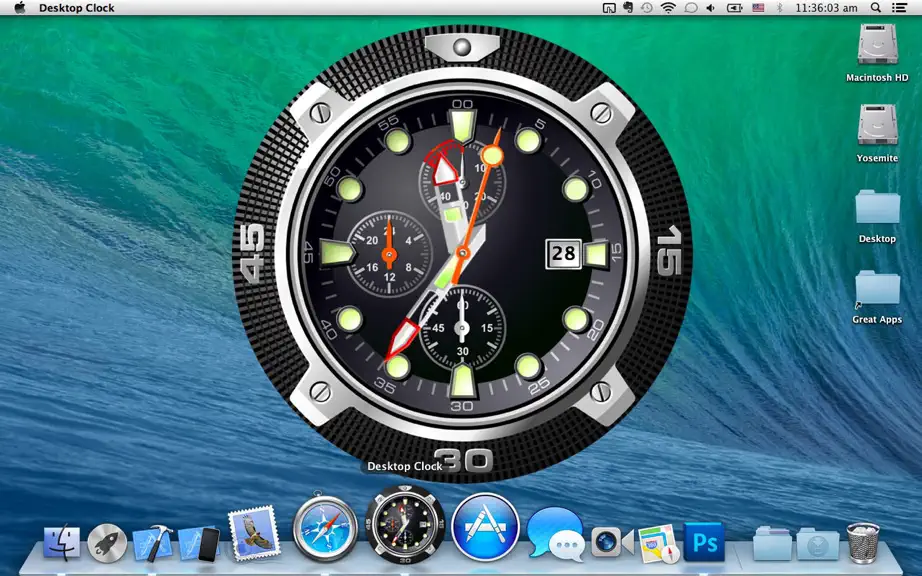Launch Photoshop from the Dock

coord(704,541)
